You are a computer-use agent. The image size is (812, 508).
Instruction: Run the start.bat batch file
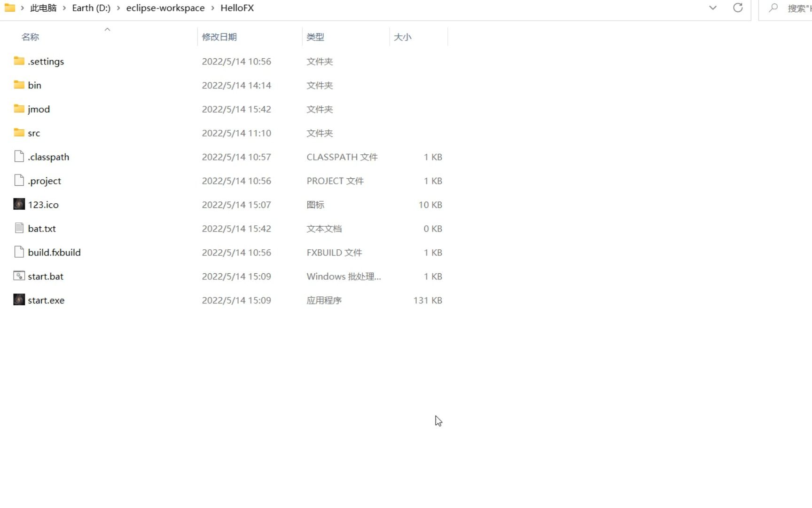[46, 276]
